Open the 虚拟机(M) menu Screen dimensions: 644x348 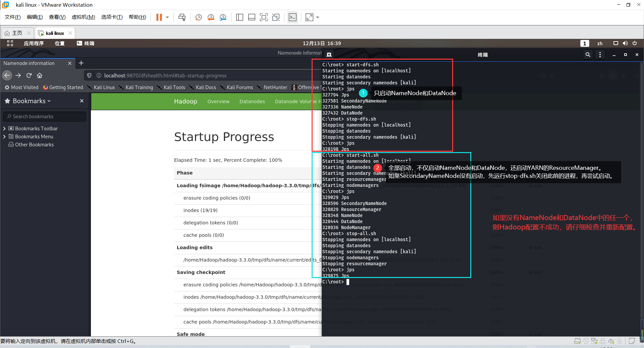[83, 17]
